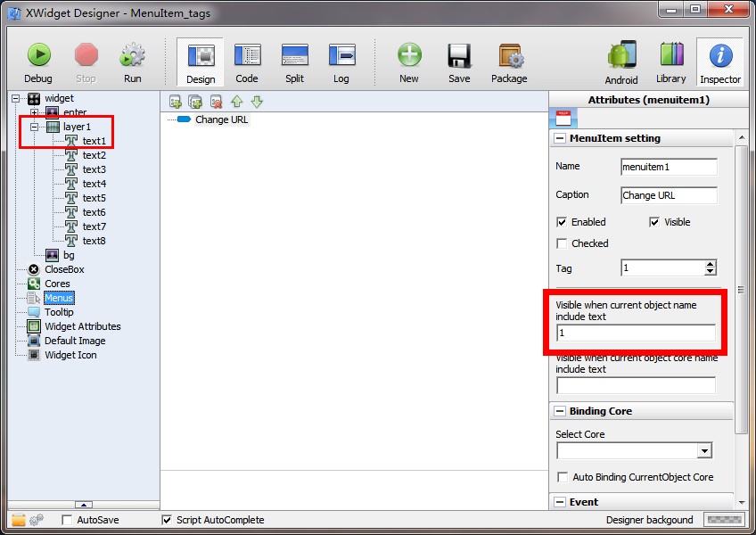Toggle the Visible checkbox

pyautogui.click(x=654, y=222)
